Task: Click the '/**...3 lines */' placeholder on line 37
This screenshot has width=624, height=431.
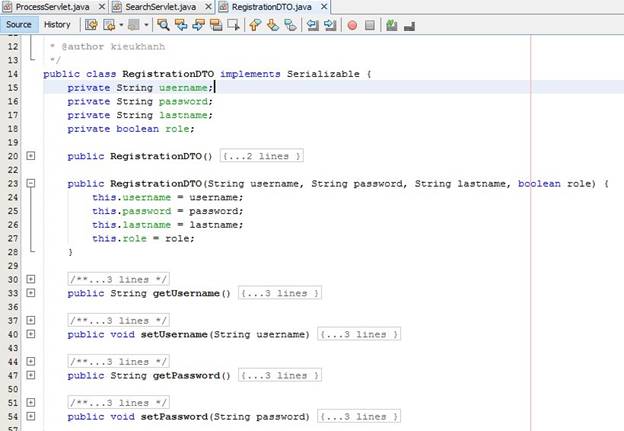Action: 119,320
